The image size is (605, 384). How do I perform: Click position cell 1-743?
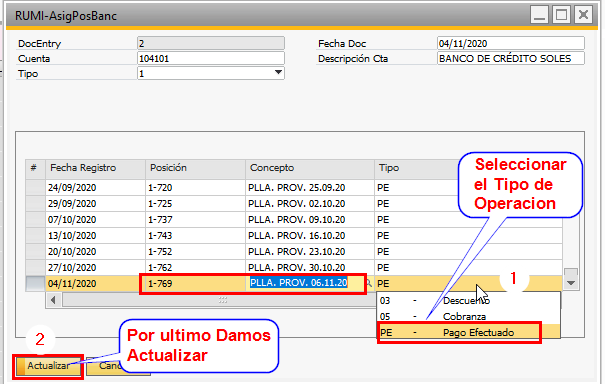(x=195, y=235)
